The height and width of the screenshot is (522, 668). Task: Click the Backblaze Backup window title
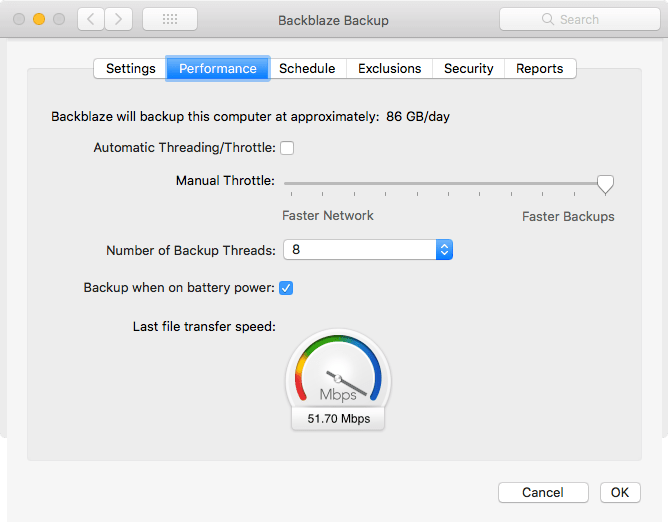click(333, 20)
